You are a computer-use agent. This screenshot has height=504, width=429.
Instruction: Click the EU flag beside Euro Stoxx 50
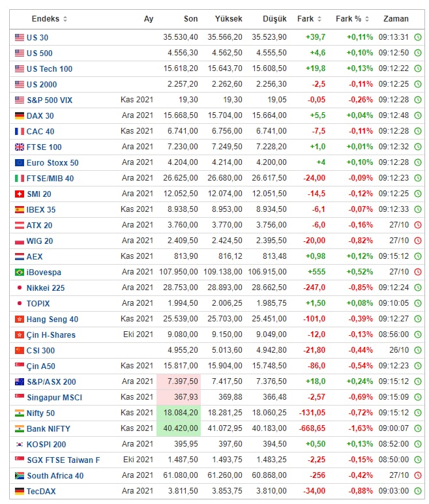20,162
